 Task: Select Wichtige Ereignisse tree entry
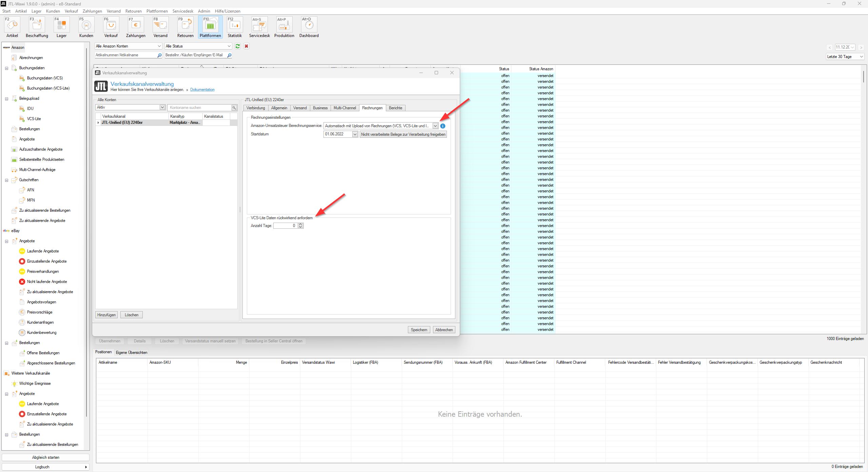pos(35,383)
